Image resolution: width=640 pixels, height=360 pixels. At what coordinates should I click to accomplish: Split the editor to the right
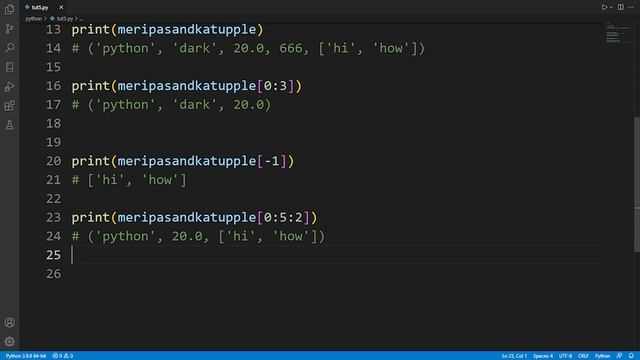[x=620, y=7]
